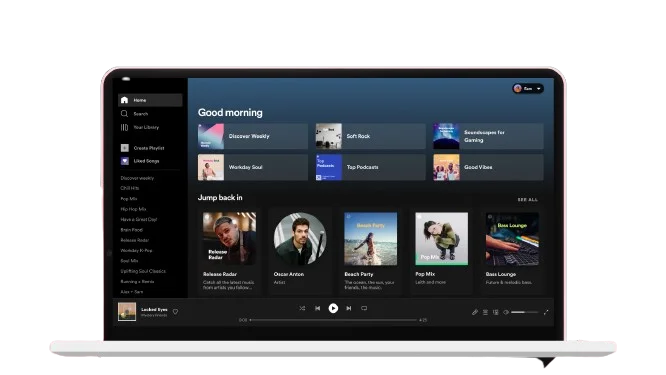Image resolution: width=666 pixels, height=375 pixels.
Task: Like the current song with heart icon
Action: (x=175, y=312)
